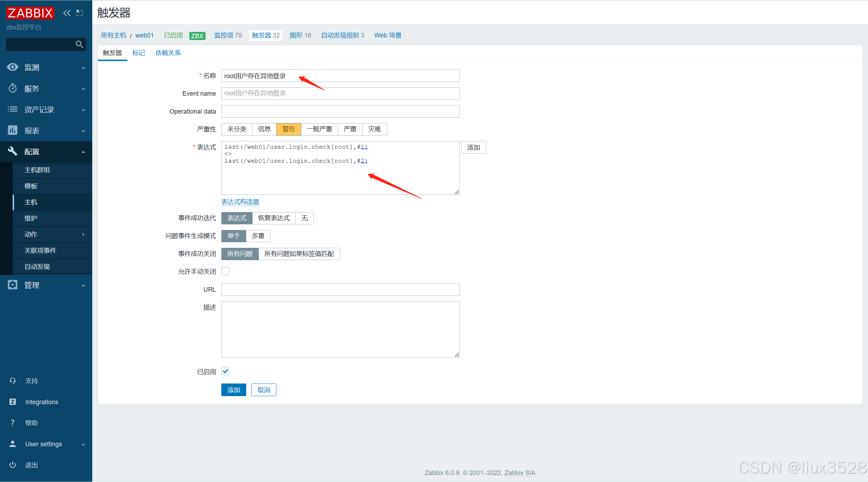Select 严重 severity
Viewport: 868px width, 482px height.
pos(350,129)
